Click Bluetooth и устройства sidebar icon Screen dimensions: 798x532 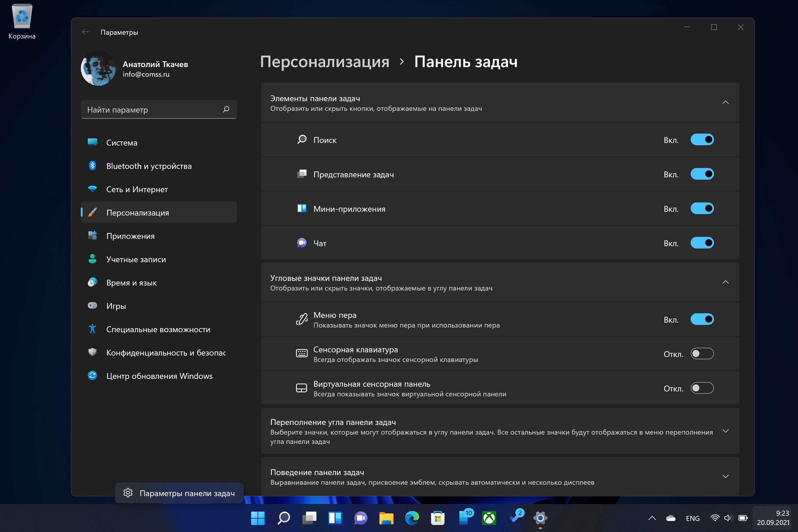pyautogui.click(x=92, y=166)
